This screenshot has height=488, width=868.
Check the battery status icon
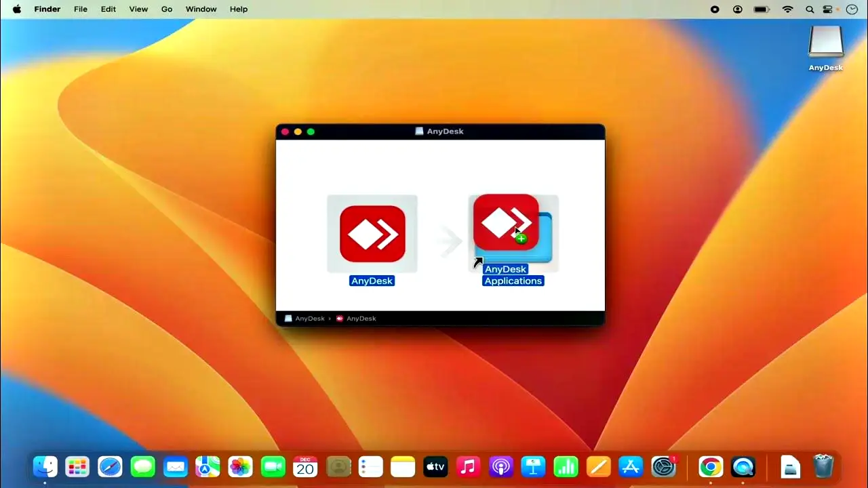point(762,9)
